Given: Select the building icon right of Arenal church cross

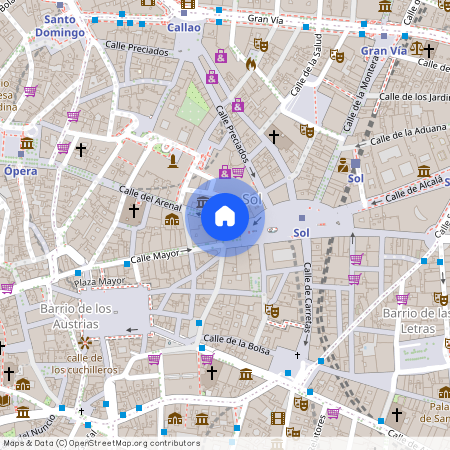Looking at the screenshot, I should pyautogui.click(x=172, y=219).
